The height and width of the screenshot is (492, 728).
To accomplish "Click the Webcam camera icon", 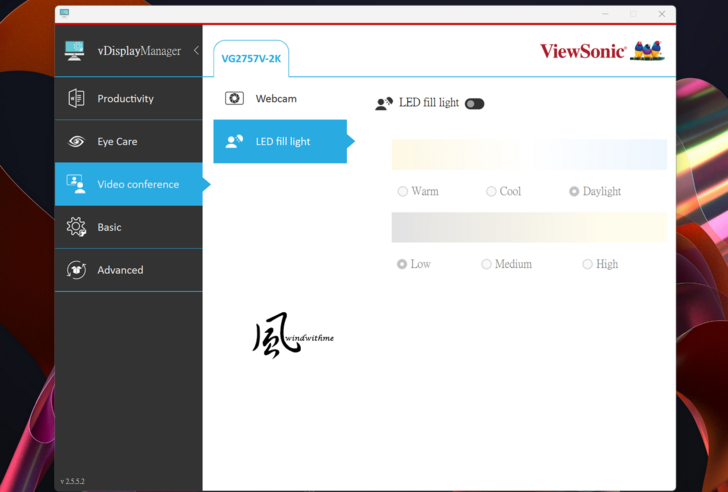I will [234, 98].
